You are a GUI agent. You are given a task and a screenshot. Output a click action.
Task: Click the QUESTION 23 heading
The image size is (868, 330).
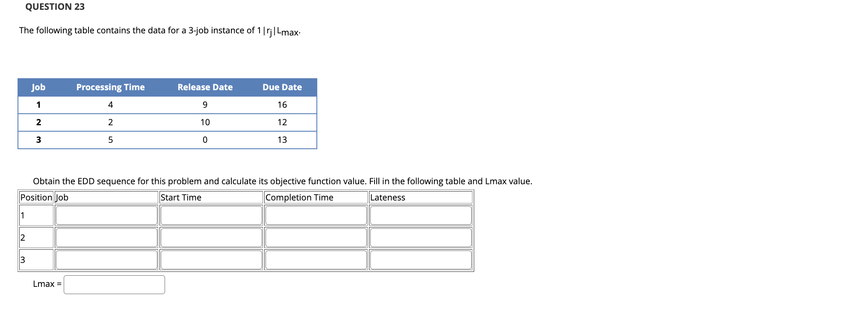[54, 7]
